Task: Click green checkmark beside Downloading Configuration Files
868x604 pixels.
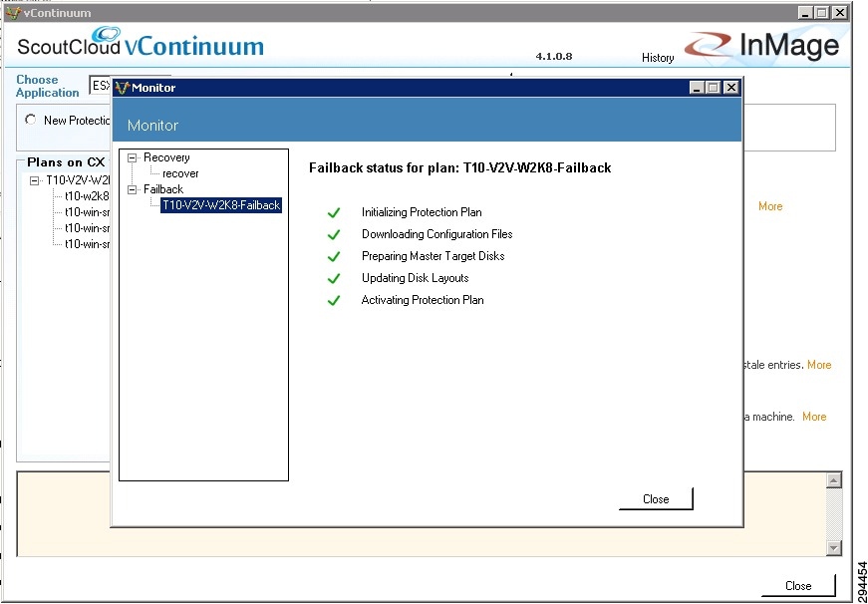Action: (x=333, y=235)
